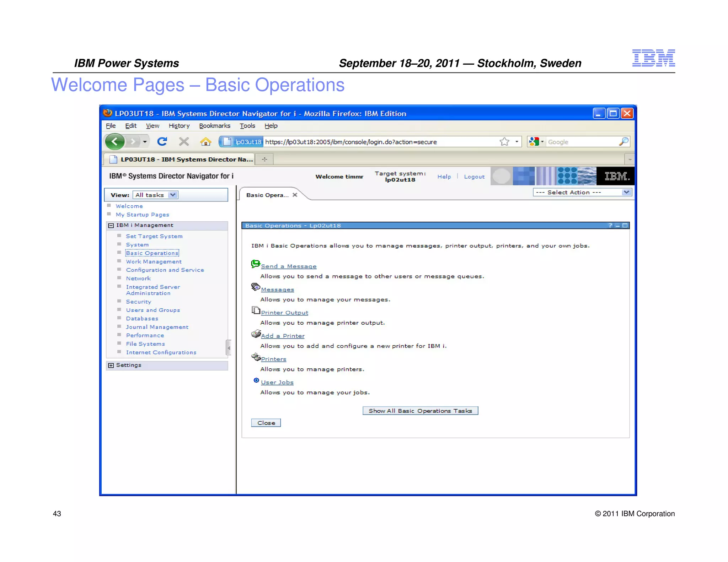Open the Performance item
Image resolution: width=728 pixels, height=562 pixels.
145,335
